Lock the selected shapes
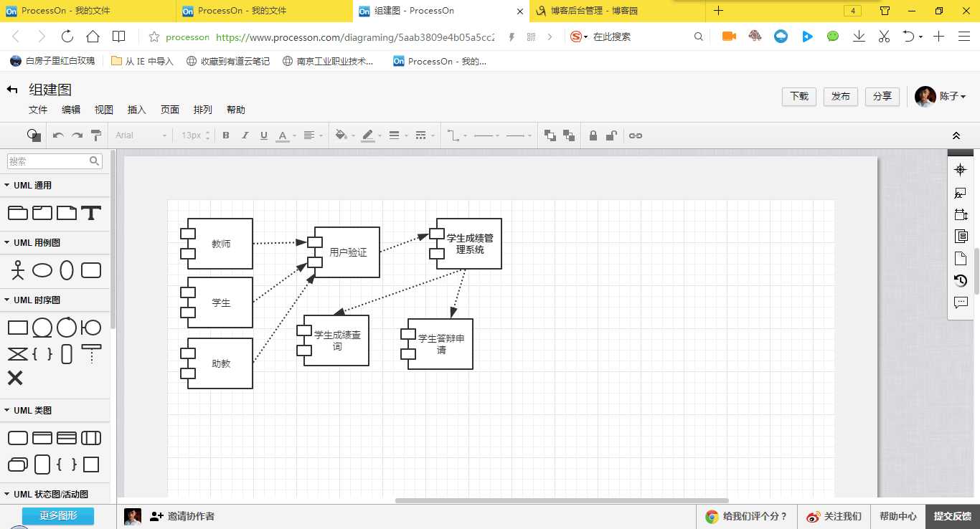Screen dimensions: 980x529 (x=593, y=135)
